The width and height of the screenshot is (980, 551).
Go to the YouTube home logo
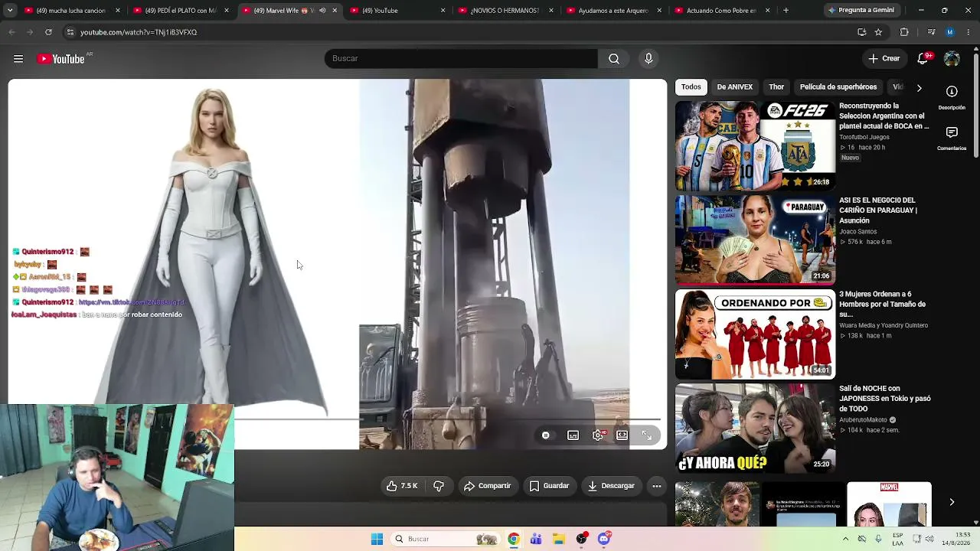(61, 59)
